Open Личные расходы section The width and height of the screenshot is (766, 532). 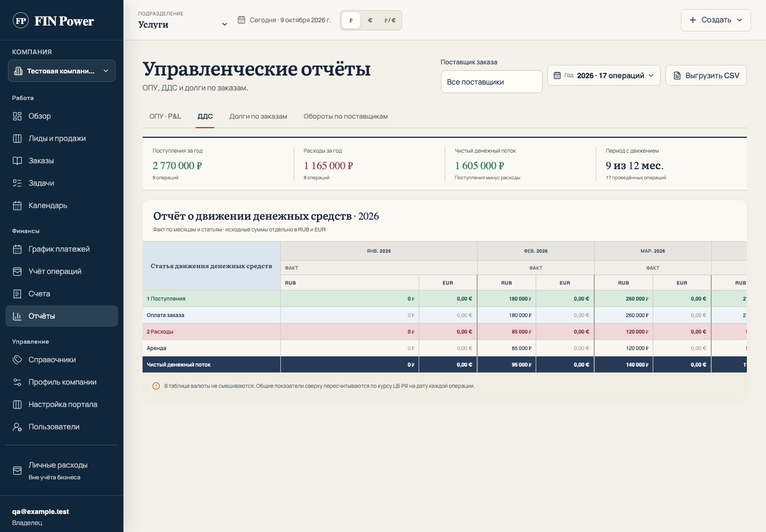pos(62,470)
